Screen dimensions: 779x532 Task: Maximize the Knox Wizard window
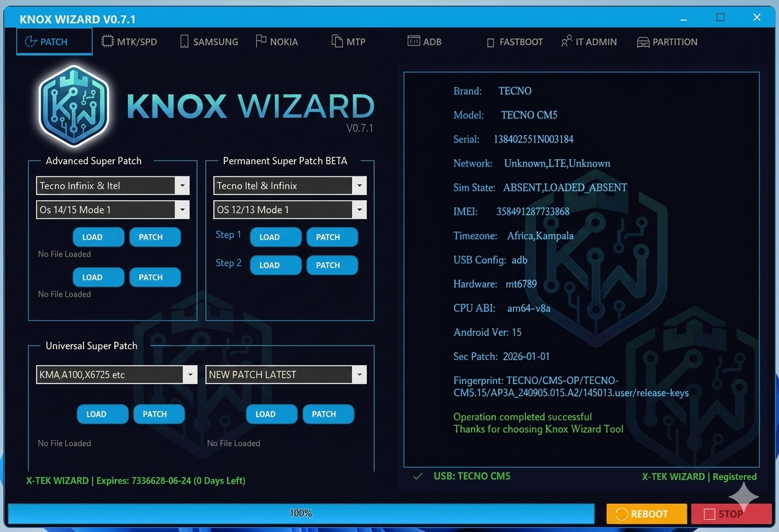click(x=721, y=18)
